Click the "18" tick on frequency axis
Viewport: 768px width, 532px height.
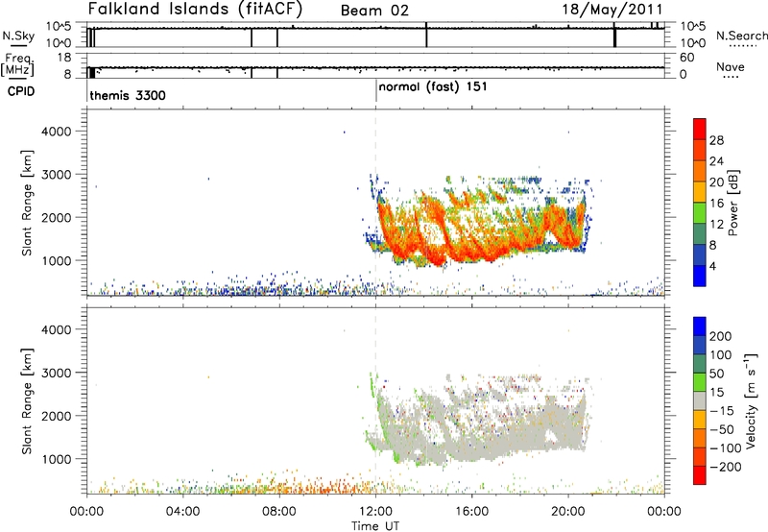point(64,58)
